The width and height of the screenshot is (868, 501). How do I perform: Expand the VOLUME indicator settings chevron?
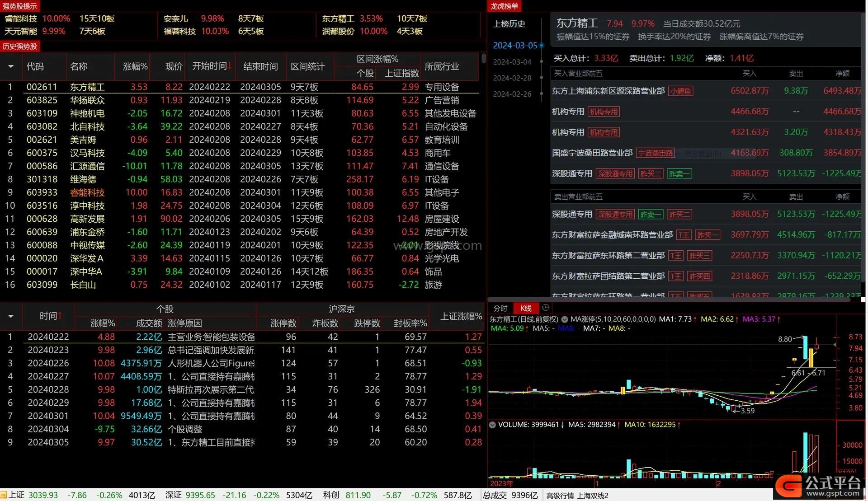[x=492, y=425]
